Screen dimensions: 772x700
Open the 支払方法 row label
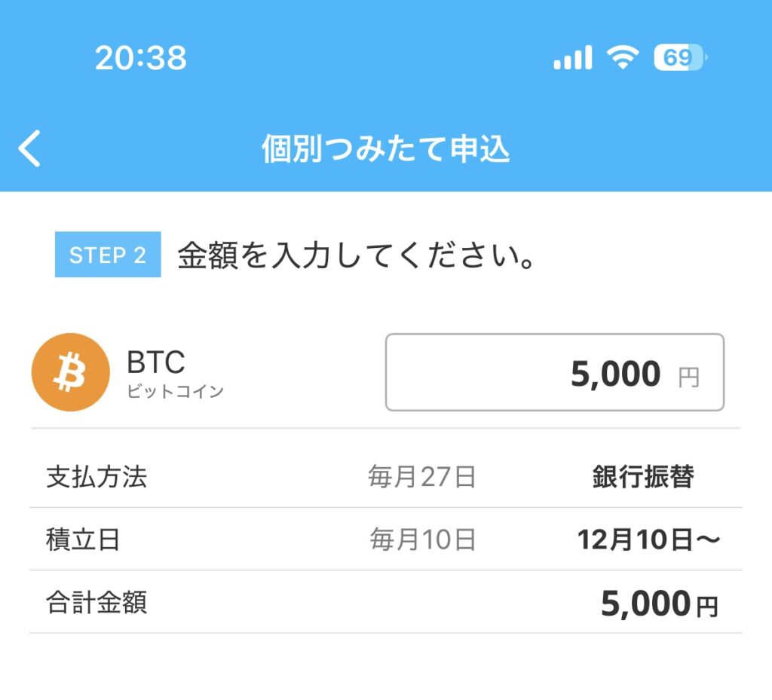(96, 477)
